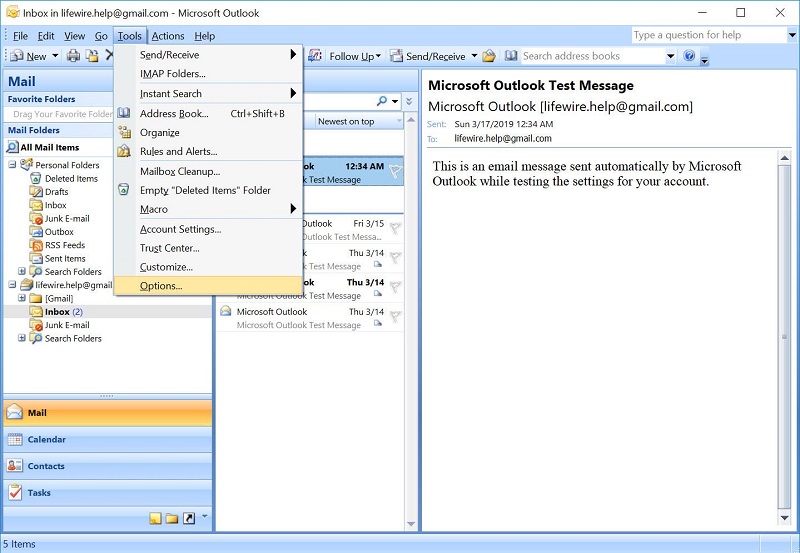Open the Macro submenu
The width and height of the screenshot is (800, 553).
pos(209,209)
